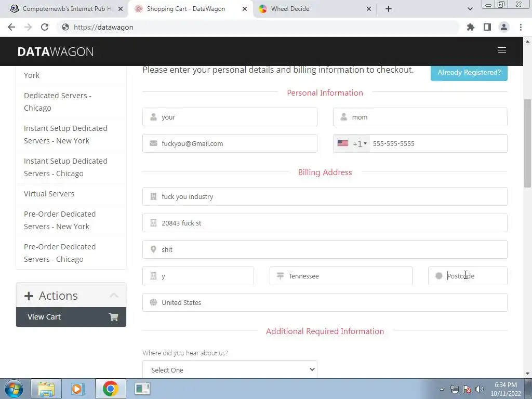This screenshot has height=399, width=532.
Task: Open the notepad-like taskbar application
Action: [142, 389]
